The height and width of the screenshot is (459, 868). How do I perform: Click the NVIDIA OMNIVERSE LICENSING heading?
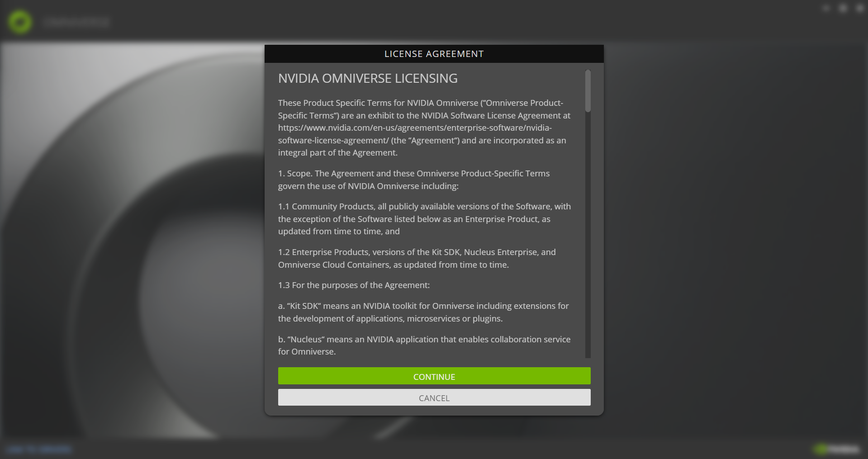pyautogui.click(x=368, y=78)
